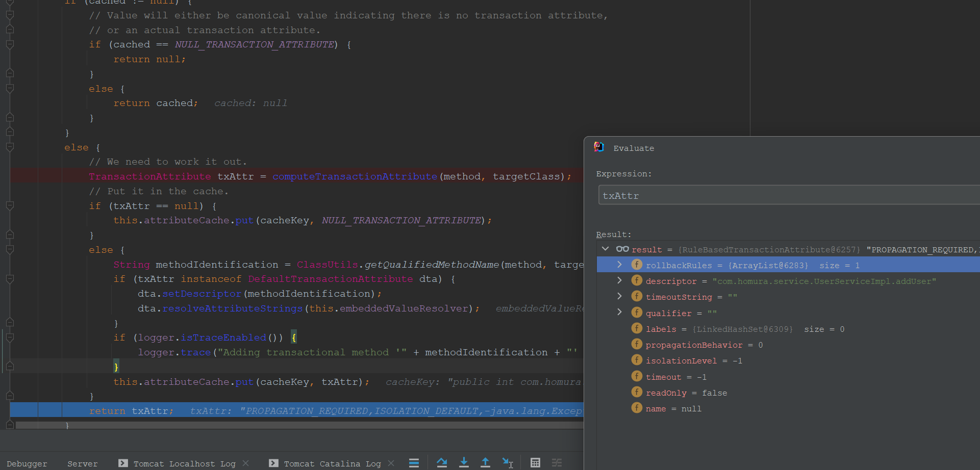Click the computeTransactionAttribute method call
980x470 pixels.
[x=355, y=176]
